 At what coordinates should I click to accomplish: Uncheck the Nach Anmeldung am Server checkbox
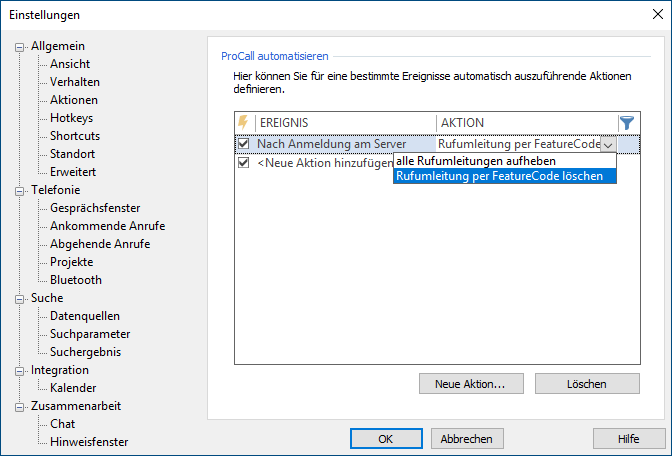pos(243,144)
